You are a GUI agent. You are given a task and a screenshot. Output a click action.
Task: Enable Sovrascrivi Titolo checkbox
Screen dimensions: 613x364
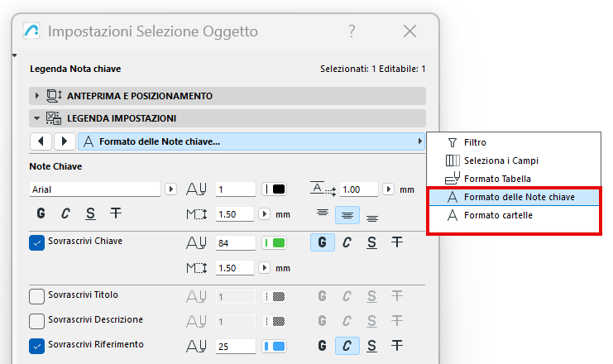pyautogui.click(x=36, y=296)
